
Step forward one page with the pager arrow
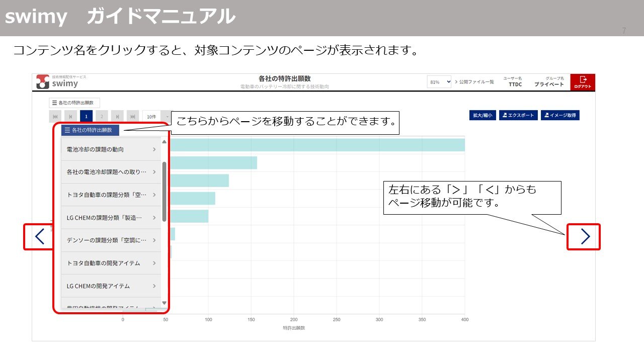[x=117, y=117]
